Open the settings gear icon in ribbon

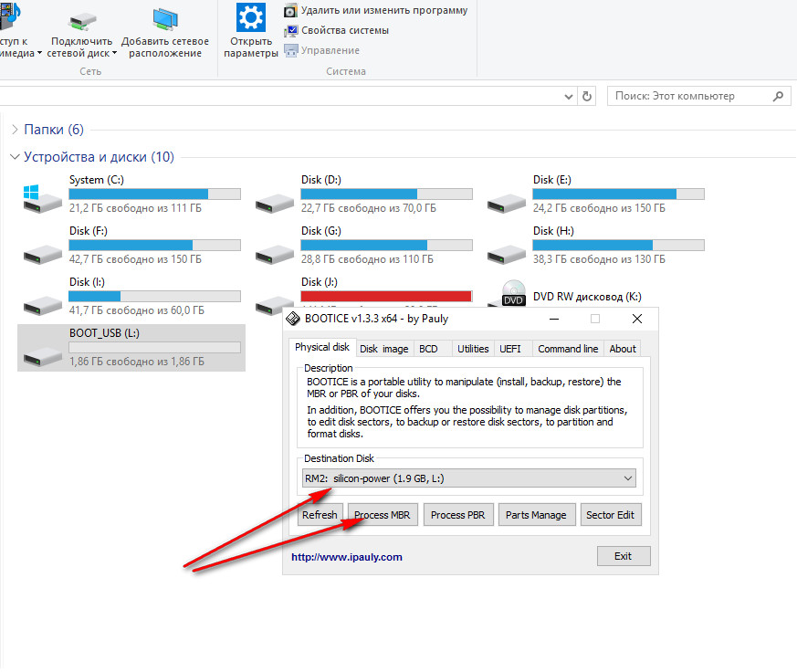(250, 17)
